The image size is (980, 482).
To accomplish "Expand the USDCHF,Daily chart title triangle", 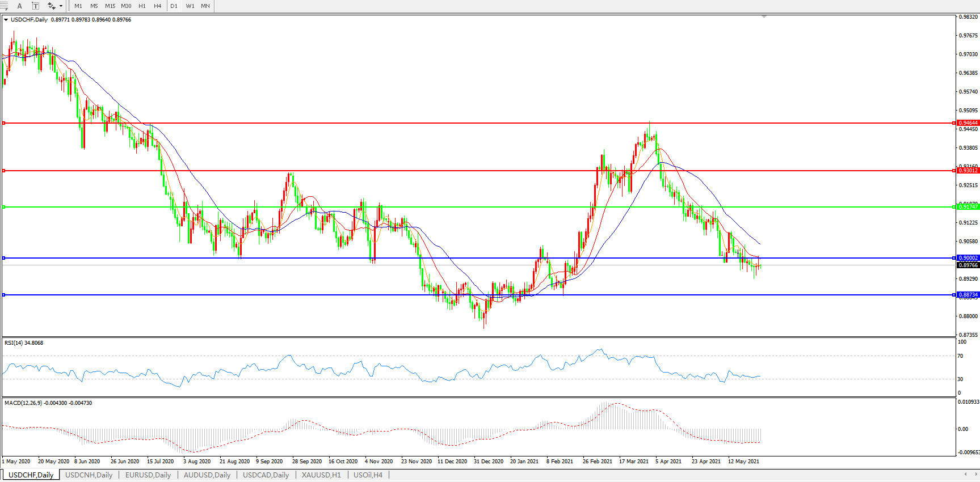I will [x=6, y=20].
